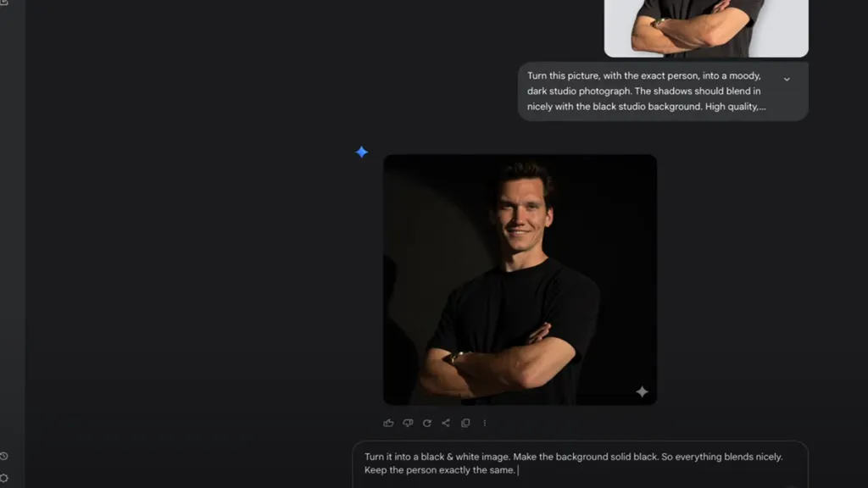Share the generated response
The height and width of the screenshot is (488, 868).
coord(446,423)
